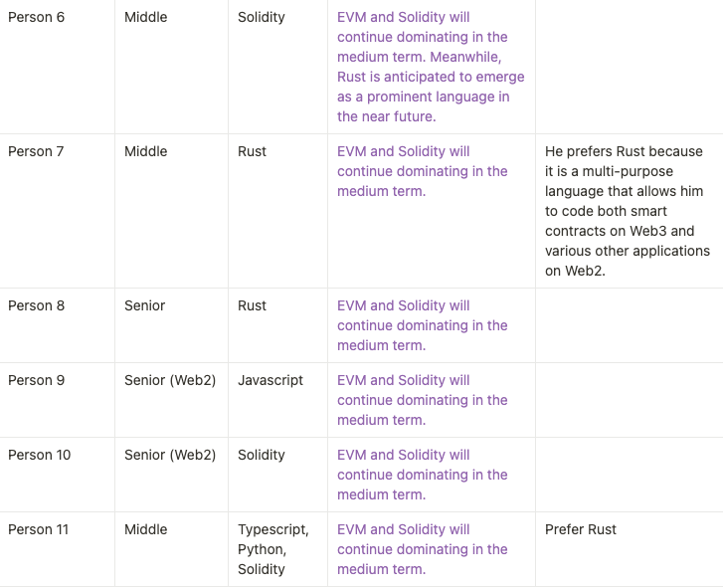Select Person 6's Middle level cell

click(171, 67)
